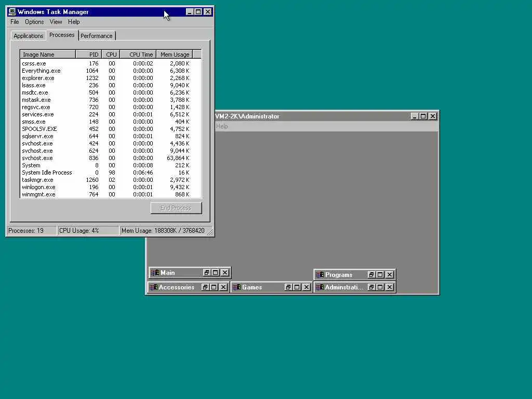This screenshot has width=532, height=399.
Task: Maximize the Administrative group window
Action: coord(380,287)
